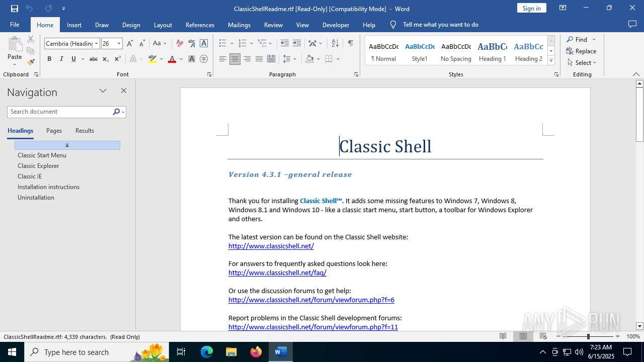Switch to the References tab

click(x=200, y=25)
